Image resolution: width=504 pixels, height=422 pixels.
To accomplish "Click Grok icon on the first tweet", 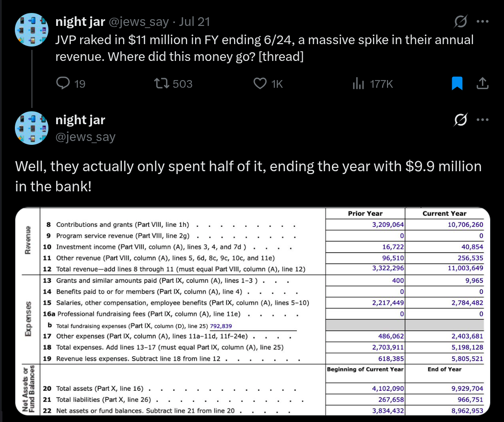I will click(461, 22).
